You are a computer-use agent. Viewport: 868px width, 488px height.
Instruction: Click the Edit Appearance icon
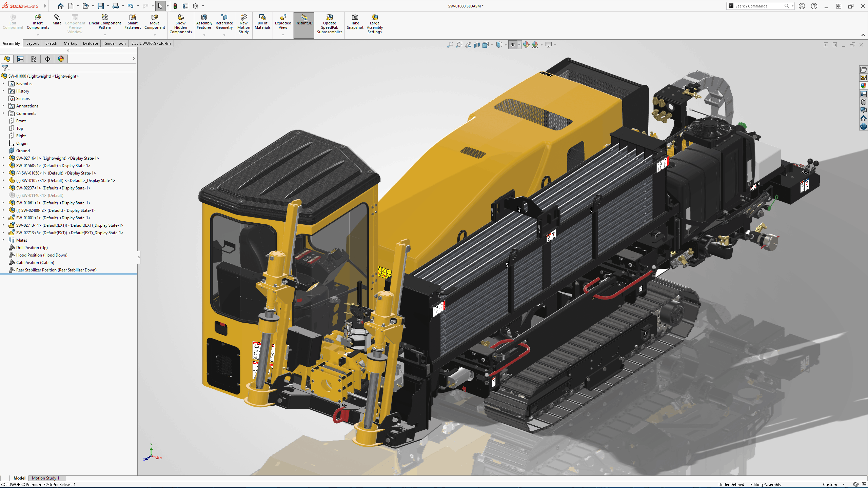tap(526, 45)
